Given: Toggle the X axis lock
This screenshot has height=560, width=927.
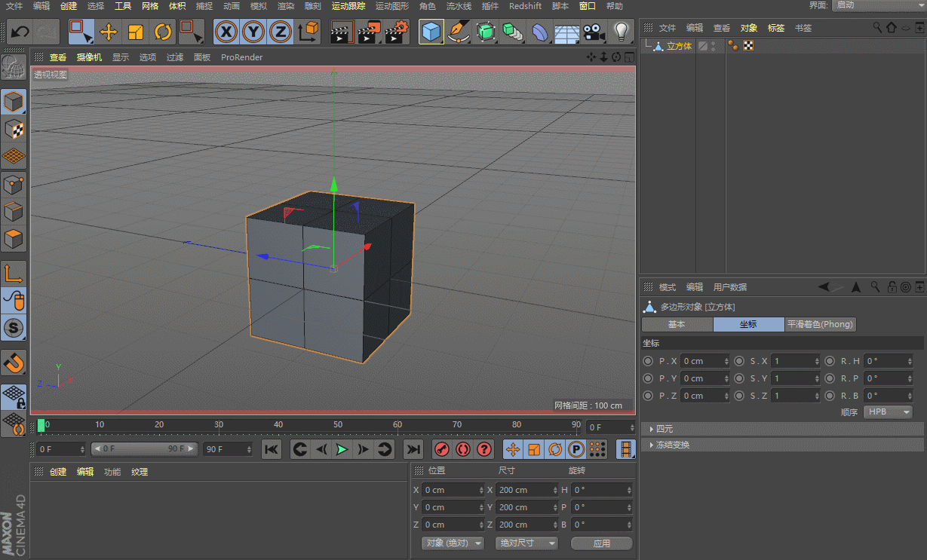Looking at the screenshot, I should [x=226, y=32].
